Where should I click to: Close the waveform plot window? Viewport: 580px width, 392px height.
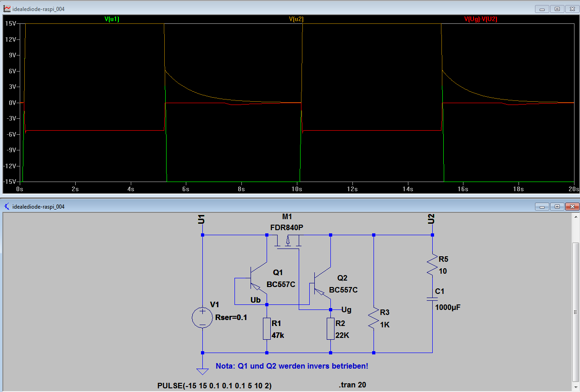572,9
